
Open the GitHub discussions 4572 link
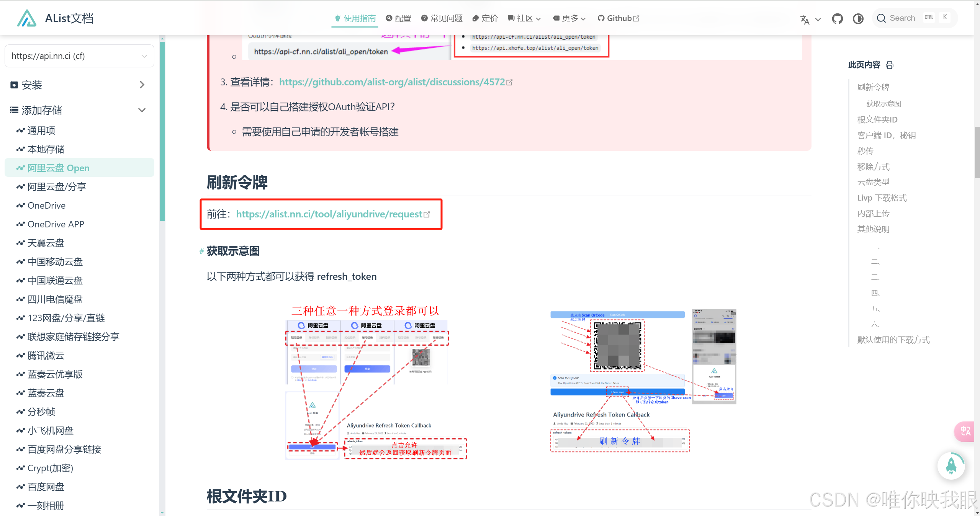click(392, 82)
